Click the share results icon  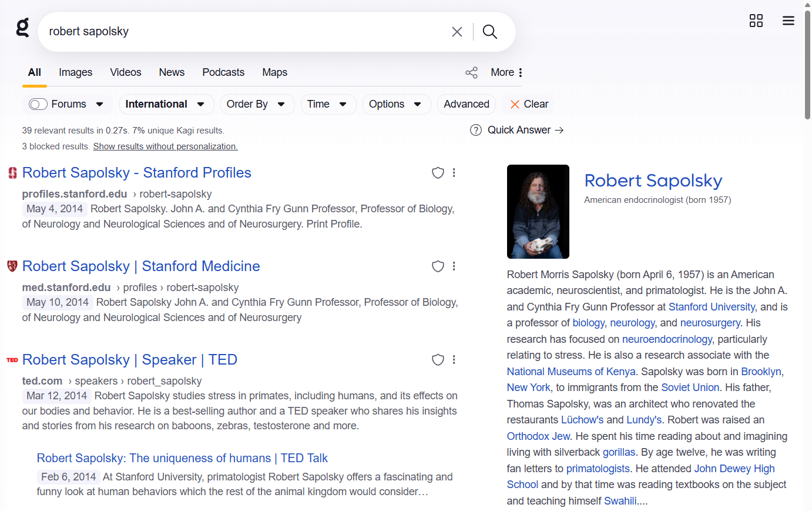pyautogui.click(x=471, y=72)
